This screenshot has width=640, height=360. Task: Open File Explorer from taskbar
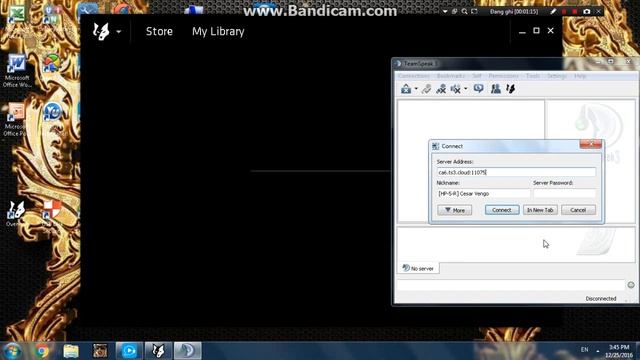click(x=71, y=351)
